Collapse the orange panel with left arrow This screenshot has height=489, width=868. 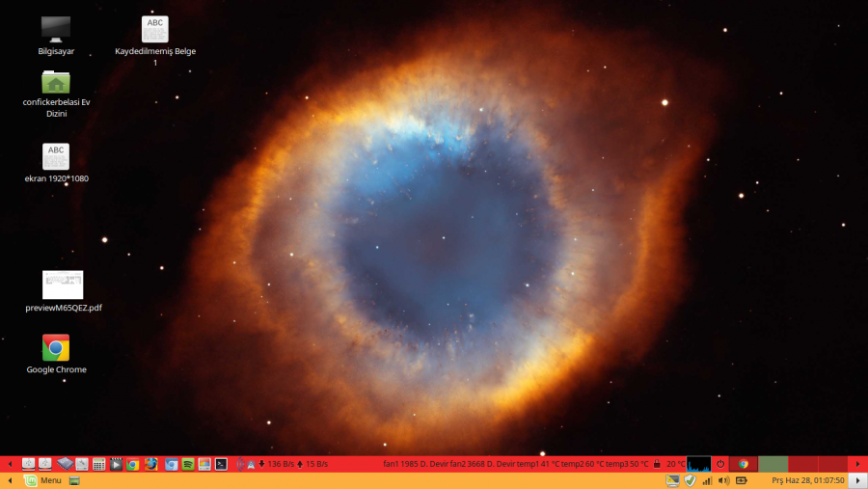[10, 480]
